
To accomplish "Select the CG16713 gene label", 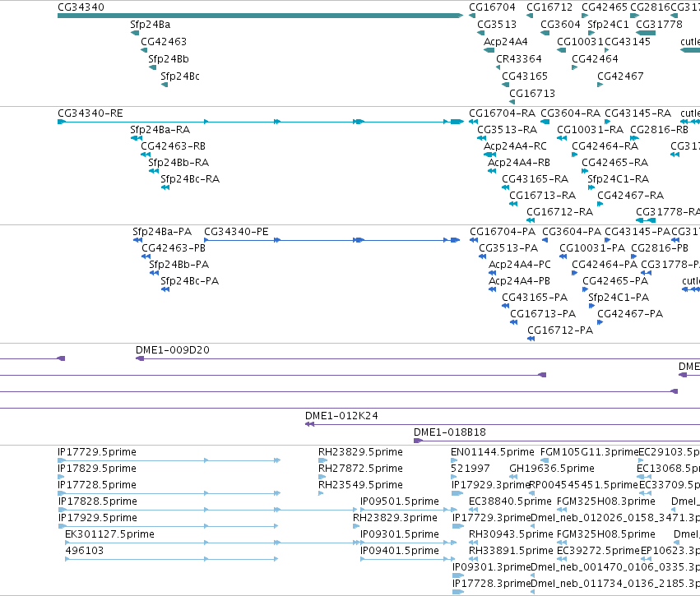I will tap(532, 95).
